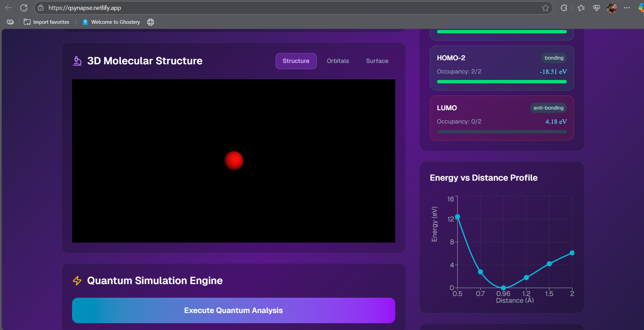Switch to the Surface view tab
This screenshot has width=644, height=330.
(377, 61)
